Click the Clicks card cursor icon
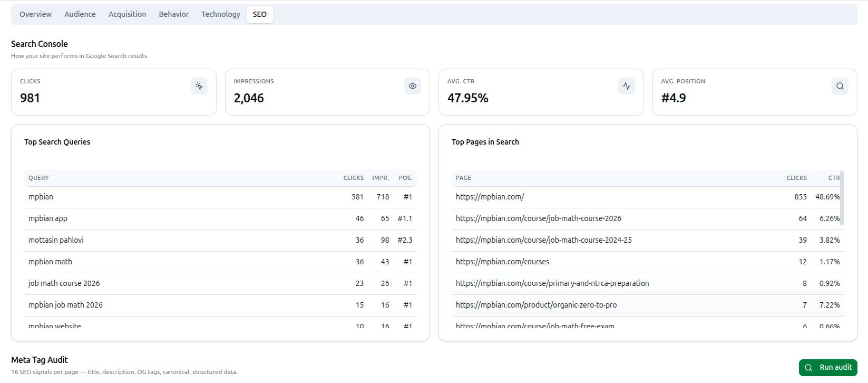This screenshot has height=383, width=868. [199, 86]
